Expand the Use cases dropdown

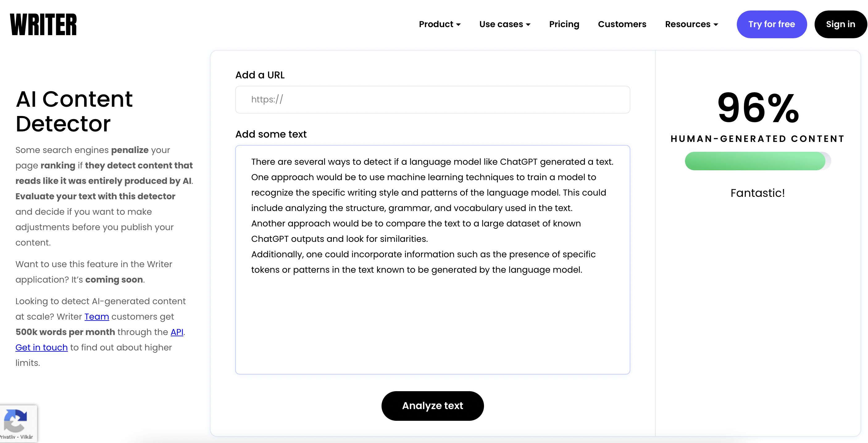505,24
